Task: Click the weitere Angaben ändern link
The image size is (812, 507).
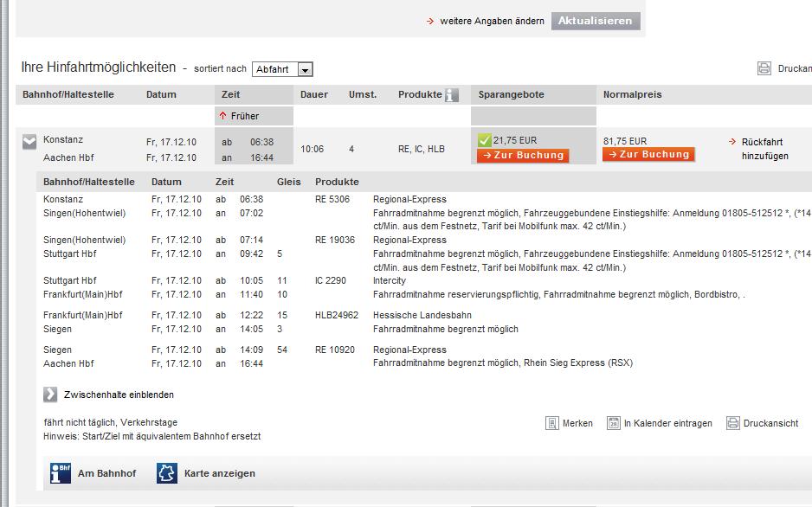Action: [492, 21]
